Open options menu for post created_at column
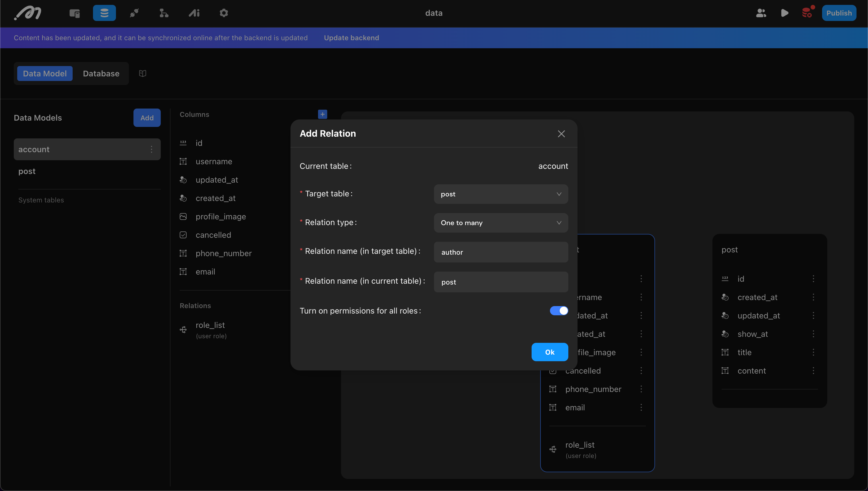Image resolution: width=868 pixels, height=491 pixels. [x=813, y=297]
